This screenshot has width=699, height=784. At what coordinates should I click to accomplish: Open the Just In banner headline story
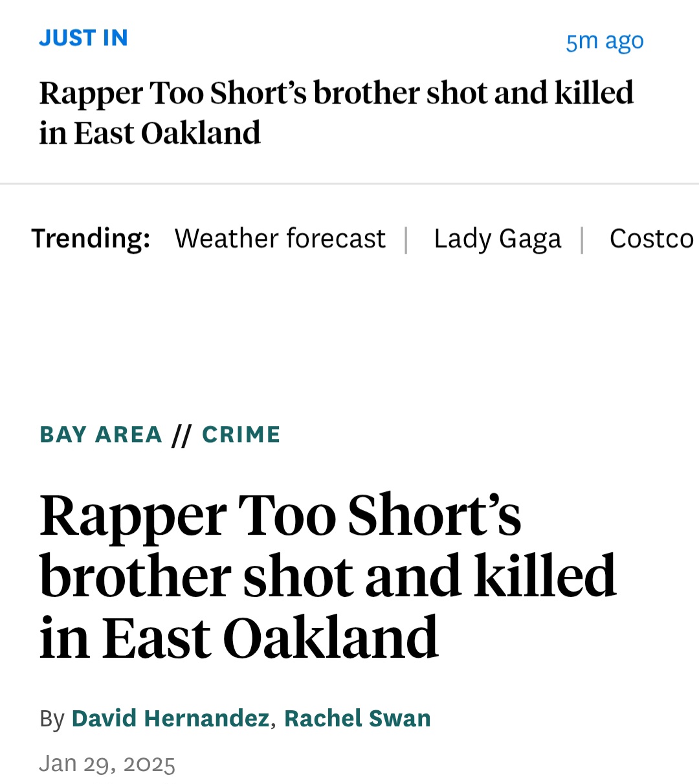click(336, 113)
